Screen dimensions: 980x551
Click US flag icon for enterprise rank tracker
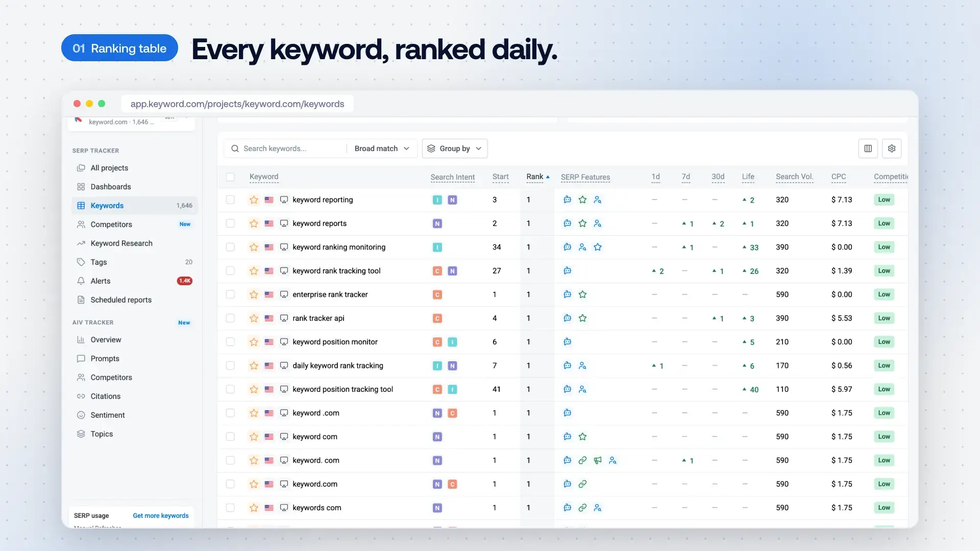[269, 294]
